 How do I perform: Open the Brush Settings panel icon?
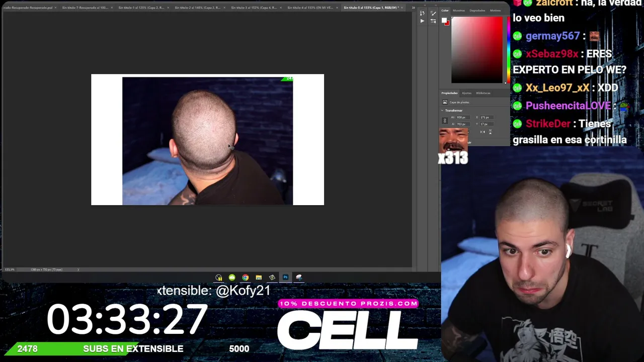pyautogui.click(x=433, y=13)
